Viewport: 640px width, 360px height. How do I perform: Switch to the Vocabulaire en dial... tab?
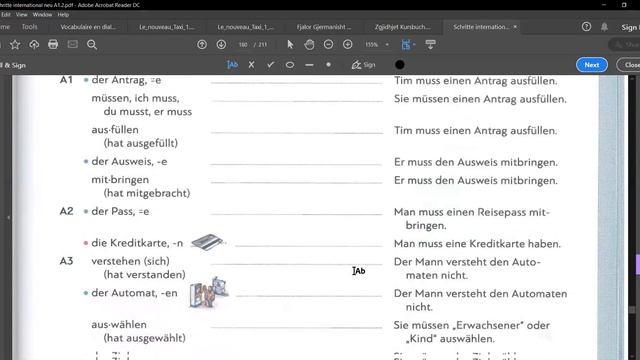[x=88, y=27]
